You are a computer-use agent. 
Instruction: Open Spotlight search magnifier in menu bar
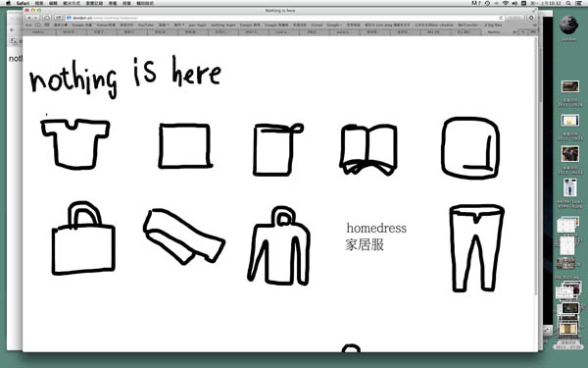568,3
